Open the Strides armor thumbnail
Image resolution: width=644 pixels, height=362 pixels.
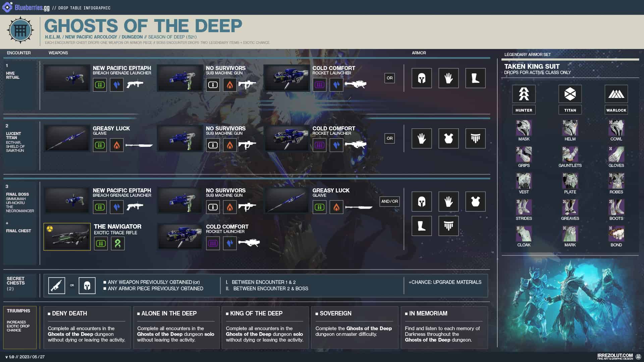(524, 207)
